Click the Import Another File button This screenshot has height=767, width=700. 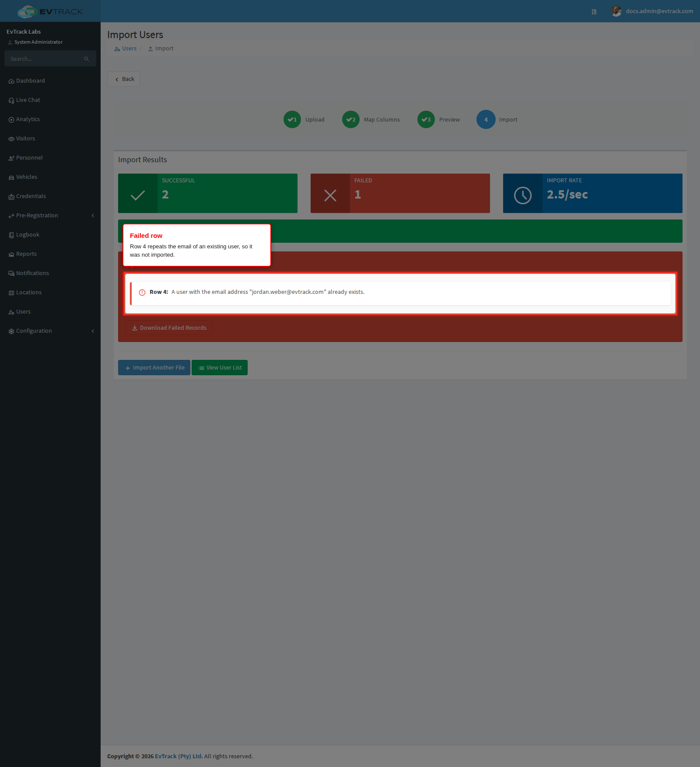pyautogui.click(x=154, y=368)
